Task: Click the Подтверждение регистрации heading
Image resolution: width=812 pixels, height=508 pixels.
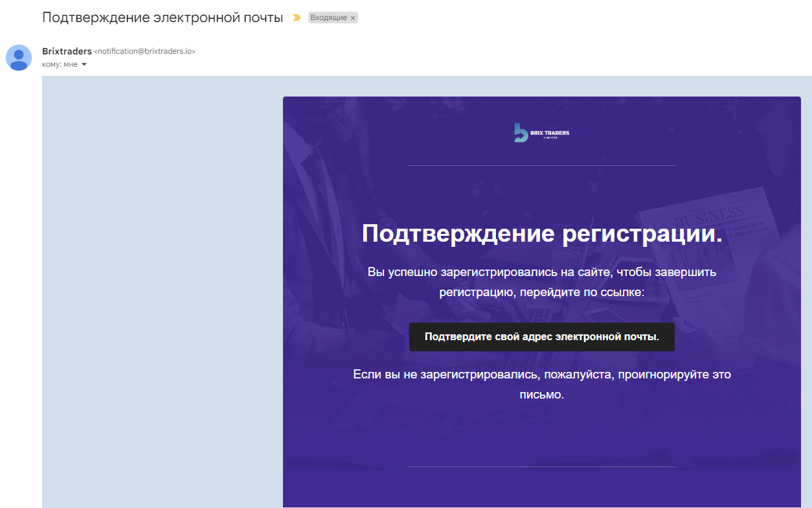Action: pos(542,233)
